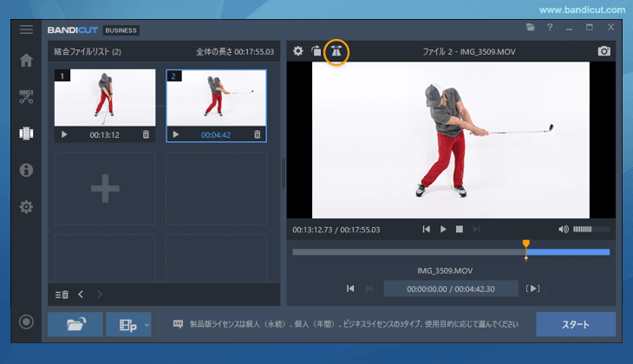Click the open file folder button

pyautogui.click(x=75, y=325)
